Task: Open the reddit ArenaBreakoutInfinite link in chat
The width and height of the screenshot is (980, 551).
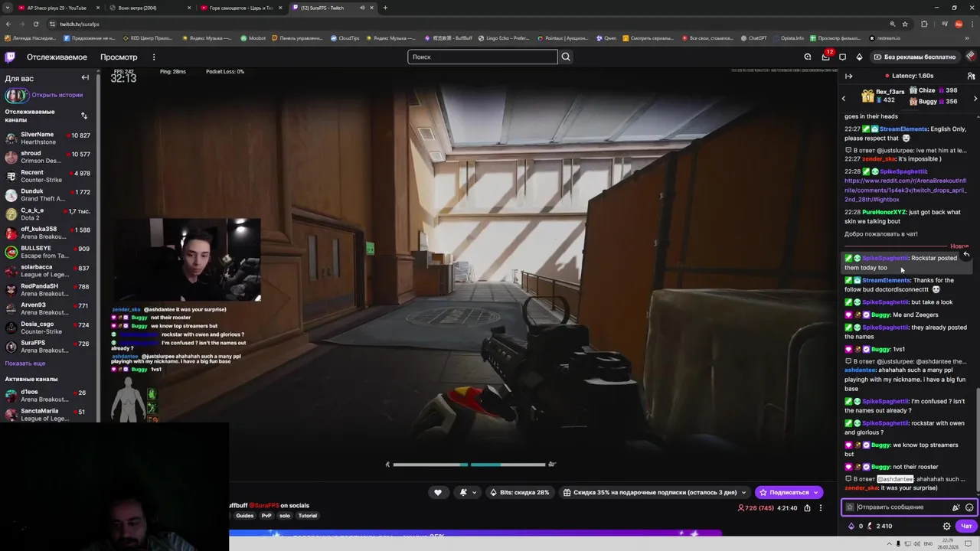Action: [x=905, y=190]
